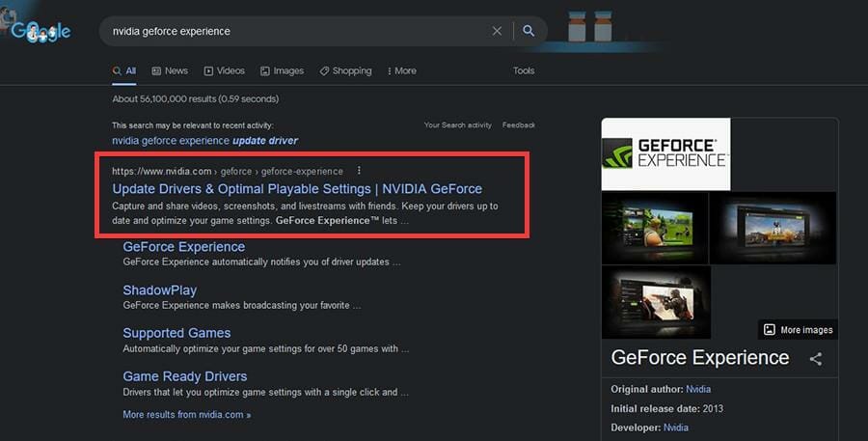This screenshot has width=868, height=441.
Task: Click the GeForce Experience panel title
Action: [700, 358]
